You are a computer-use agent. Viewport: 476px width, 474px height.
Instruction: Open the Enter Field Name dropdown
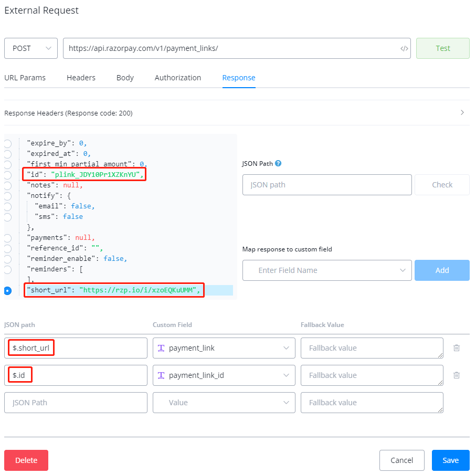tap(327, 270)
